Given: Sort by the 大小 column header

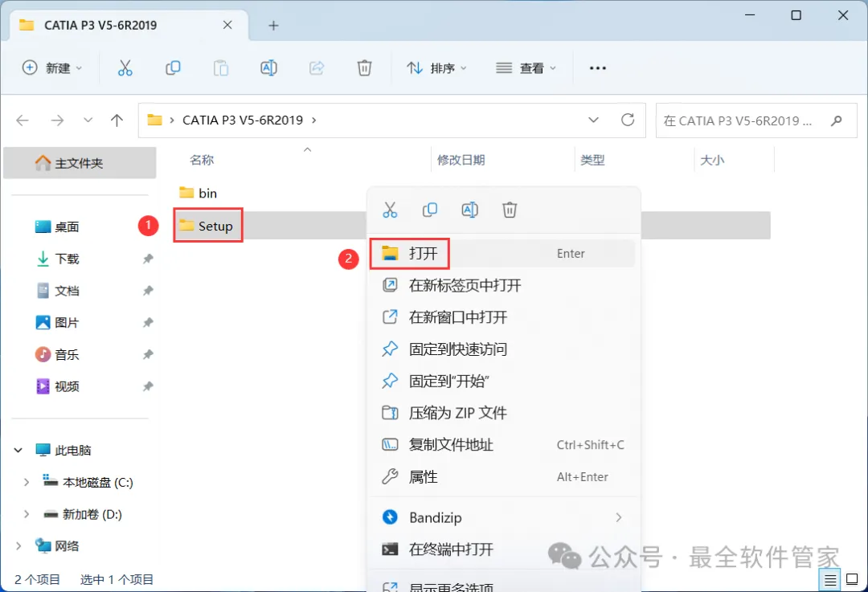Looking at the screenshot, I should click(712, 160).
